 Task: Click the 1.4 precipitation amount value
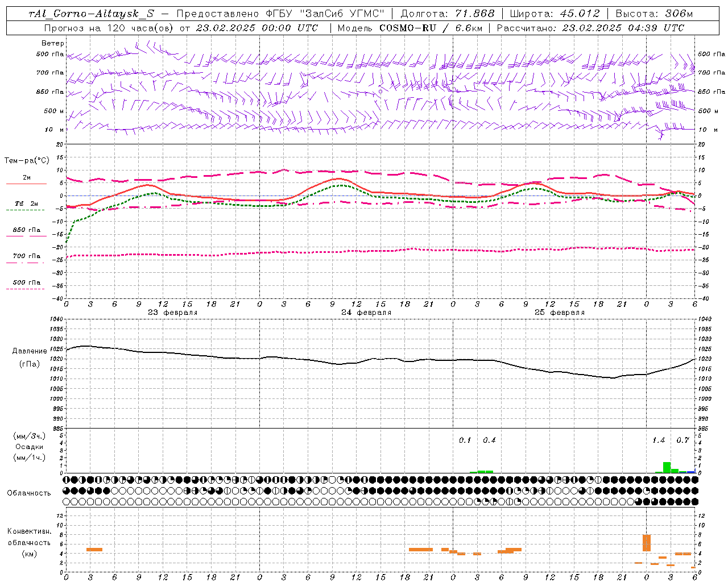[x=659, y=440]
